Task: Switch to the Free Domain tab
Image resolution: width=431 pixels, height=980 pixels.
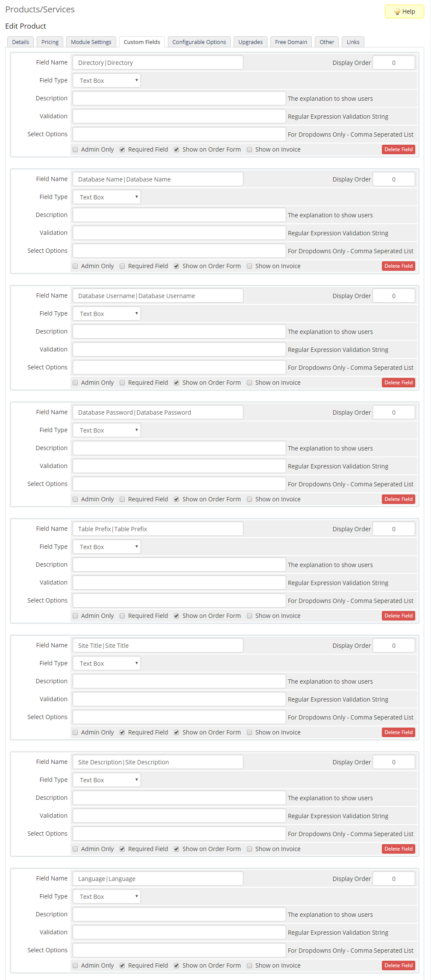Action: click(291, 42)
